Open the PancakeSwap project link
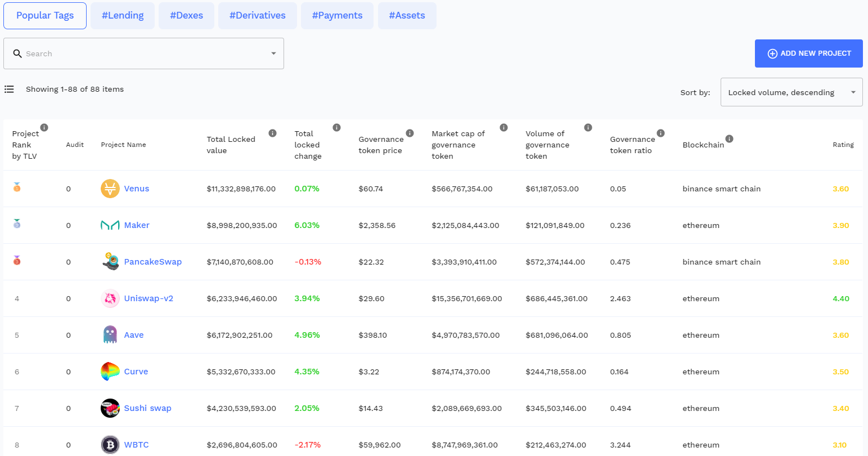 pos(153,262)
